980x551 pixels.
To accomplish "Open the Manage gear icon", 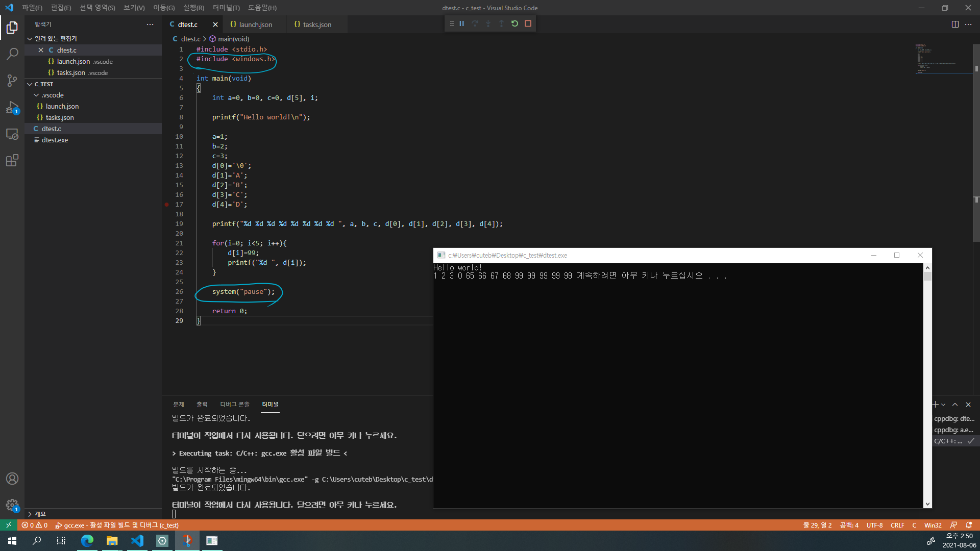I will pyautogui.click(x=12, y=505).
